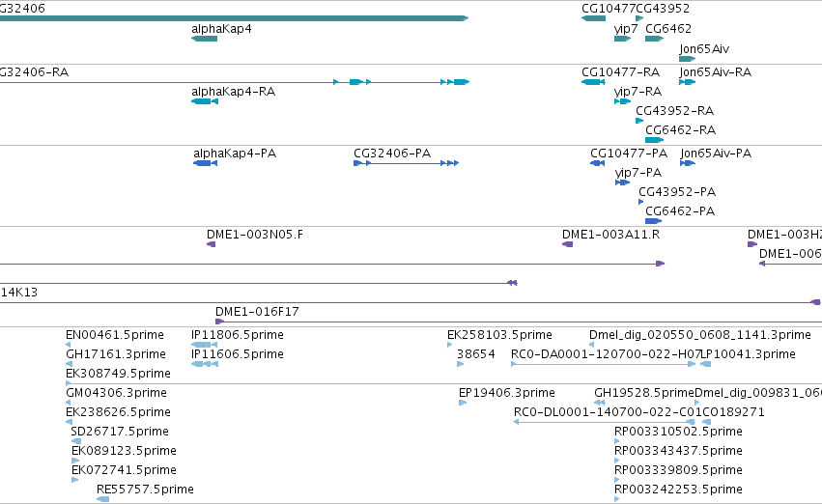Select the CG10477-RA transcript
This screenshot has height=504, width=822.
click(593, 82)
